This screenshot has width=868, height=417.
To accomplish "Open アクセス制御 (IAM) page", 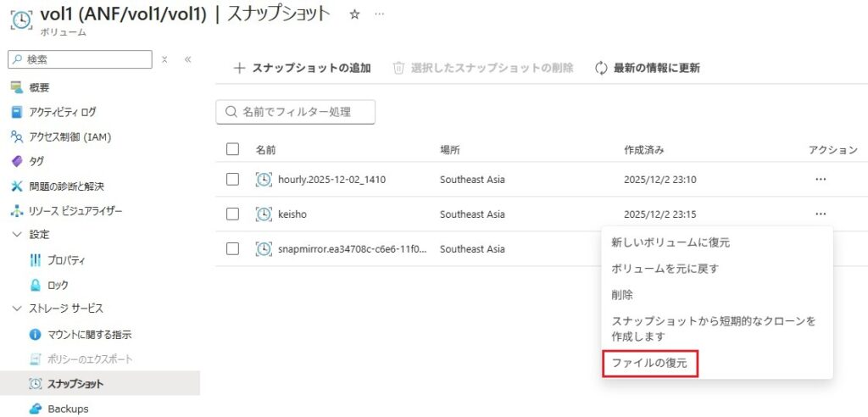I will click(70, 136).
